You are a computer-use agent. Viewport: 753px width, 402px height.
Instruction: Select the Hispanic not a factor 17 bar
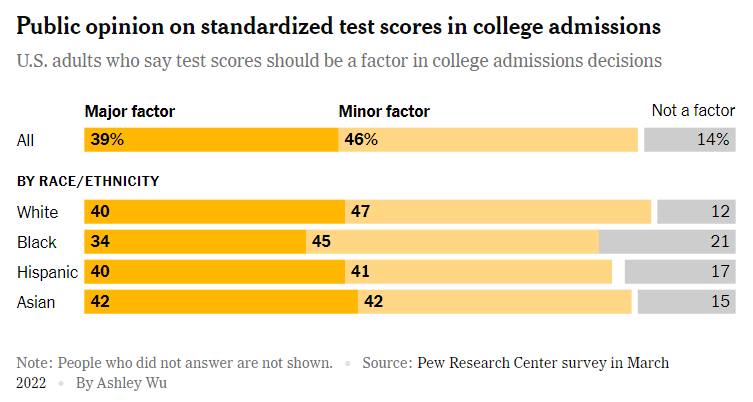680,272
